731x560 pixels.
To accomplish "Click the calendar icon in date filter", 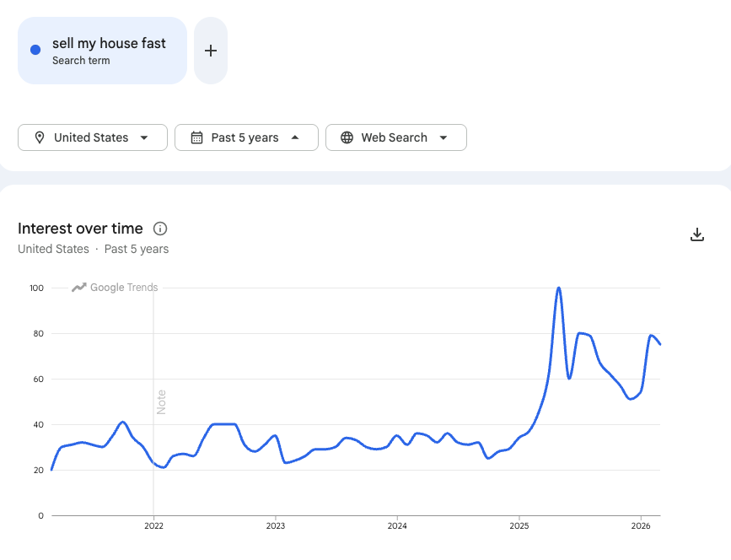I will tap(196, 137).
